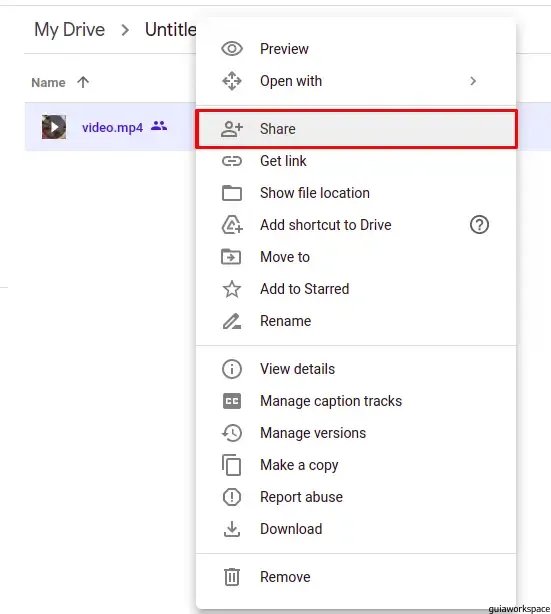Screen dimensions: 551x614
Task: Click the Name column header
Action: (48, 83)
